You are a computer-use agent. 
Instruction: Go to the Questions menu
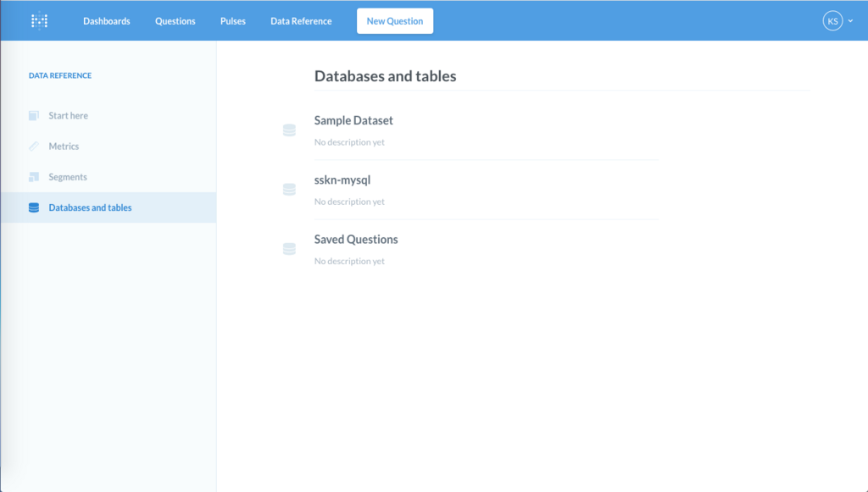(175, 21)
